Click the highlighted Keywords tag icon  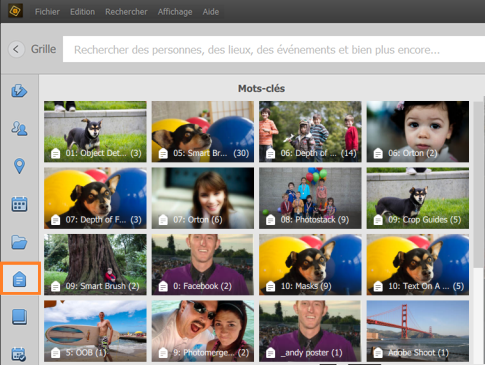pyautogui.click(x=20, y=279)
